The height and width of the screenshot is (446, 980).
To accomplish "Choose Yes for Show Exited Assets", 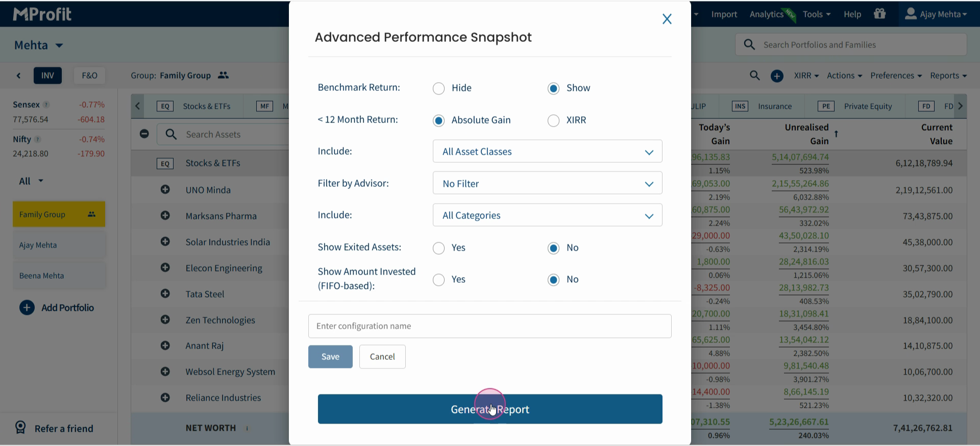I will [x=438, y=248].
